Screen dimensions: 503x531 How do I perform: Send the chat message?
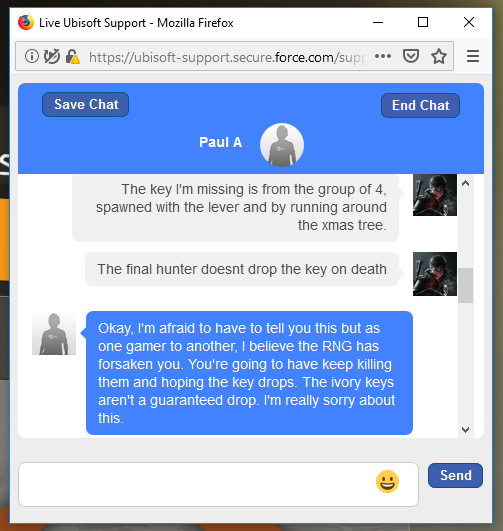pos(455,475)
